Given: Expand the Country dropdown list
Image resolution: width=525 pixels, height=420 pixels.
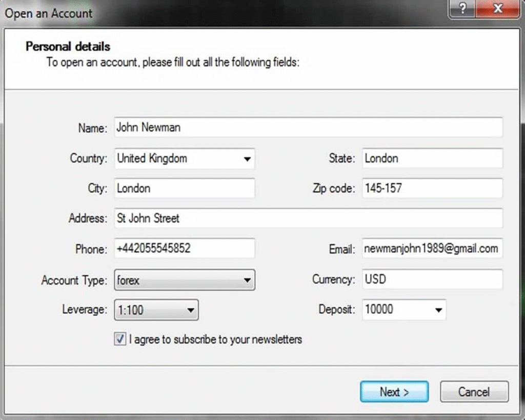Looking at the screenshot, I should 185,159.
